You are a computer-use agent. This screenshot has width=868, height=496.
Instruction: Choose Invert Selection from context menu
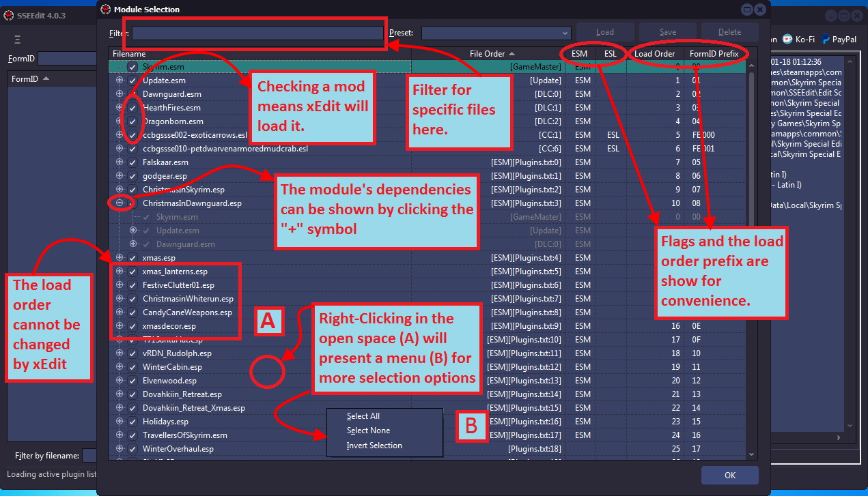click(x=374, y=446)
